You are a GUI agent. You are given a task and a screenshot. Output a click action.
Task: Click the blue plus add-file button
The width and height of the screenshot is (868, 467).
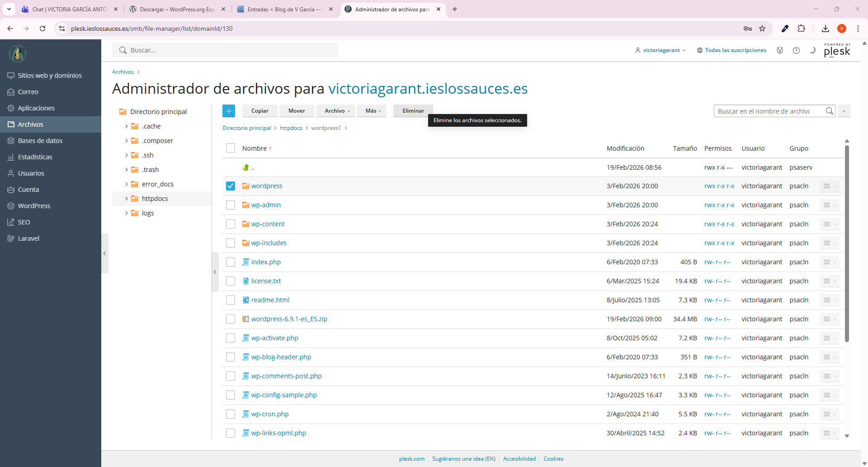tap(229, 111)
